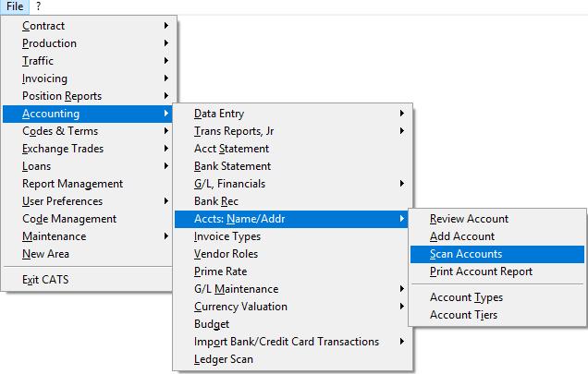Choose Exit CATS
Image resolution: width=588 pixels, height=374 pixels.
tap(89, 280)
